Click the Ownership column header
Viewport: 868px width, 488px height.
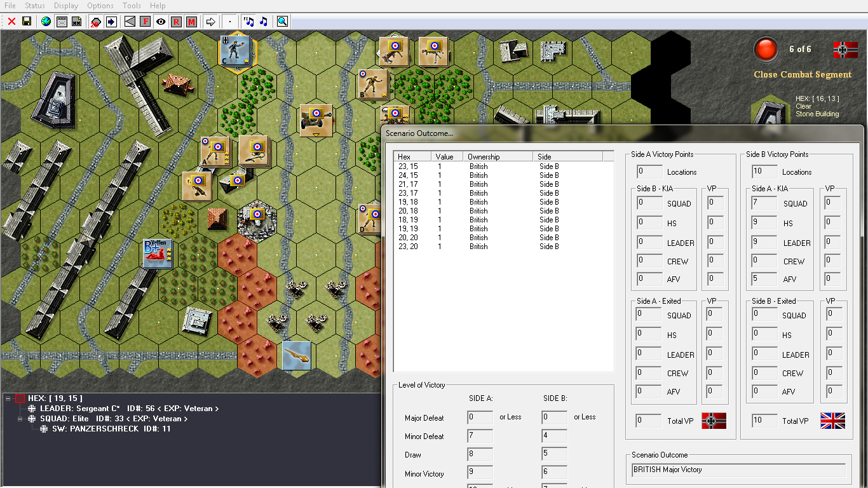point(498,156)
